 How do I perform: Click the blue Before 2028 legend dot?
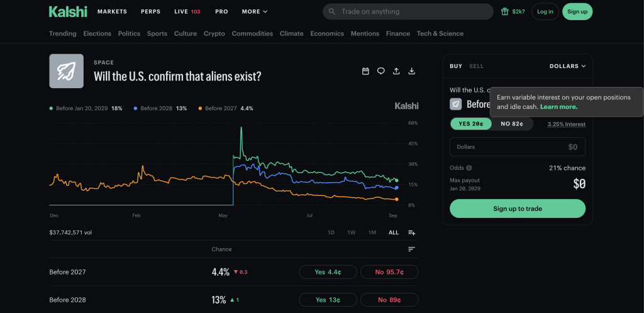[136, 108]
